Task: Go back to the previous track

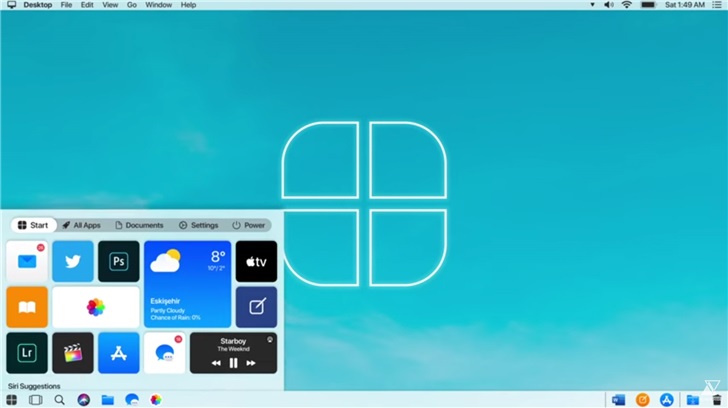Action: tap(216, 363)
